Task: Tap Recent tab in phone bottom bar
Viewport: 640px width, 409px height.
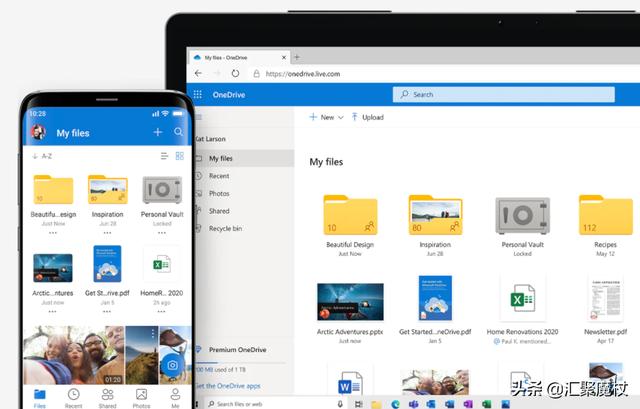Action: tap(73, 398)
